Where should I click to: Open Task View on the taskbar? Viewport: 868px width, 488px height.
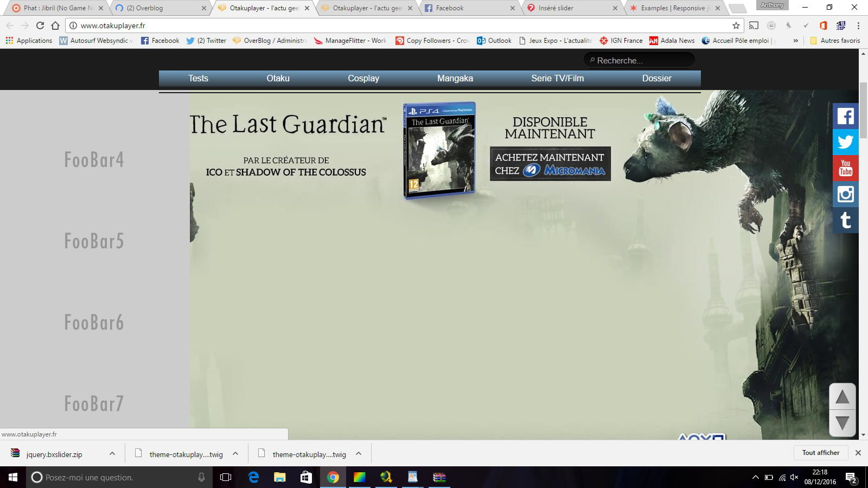pyautogui.click(x=226, y=477)
